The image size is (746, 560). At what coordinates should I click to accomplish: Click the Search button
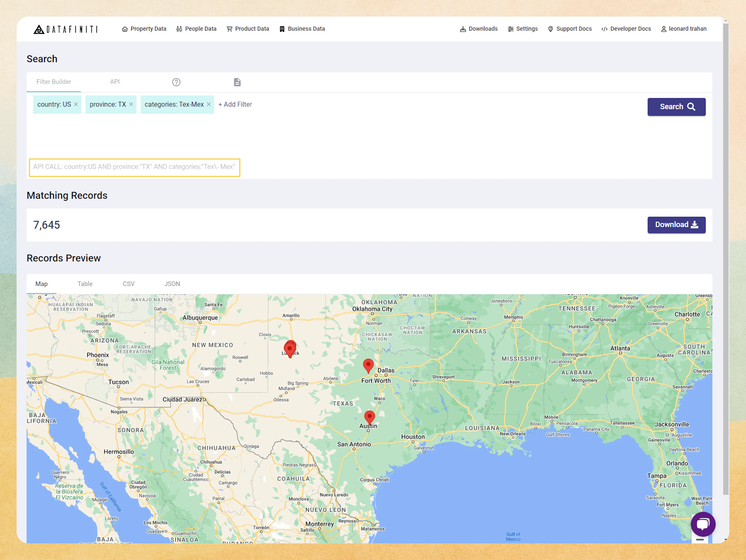point(676,107)
